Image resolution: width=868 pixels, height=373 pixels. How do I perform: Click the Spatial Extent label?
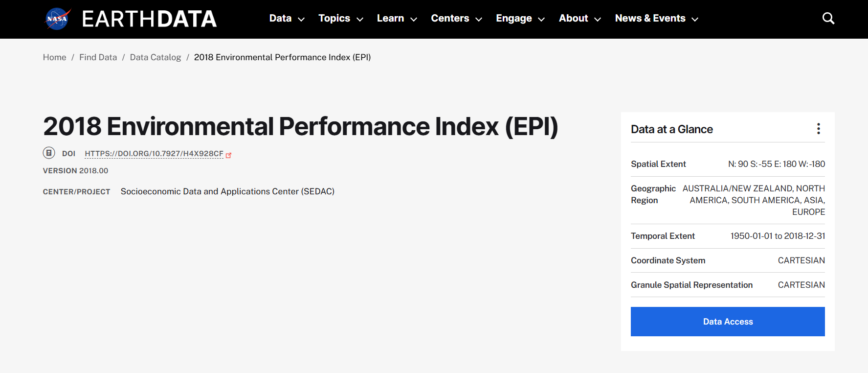click(658, 164)
